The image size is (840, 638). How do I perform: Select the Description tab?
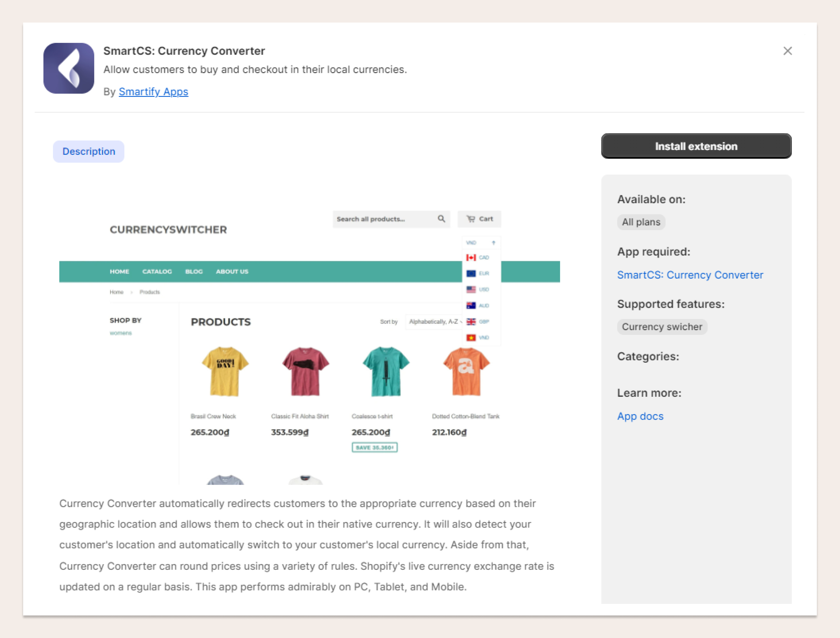[x=89, y=152]
